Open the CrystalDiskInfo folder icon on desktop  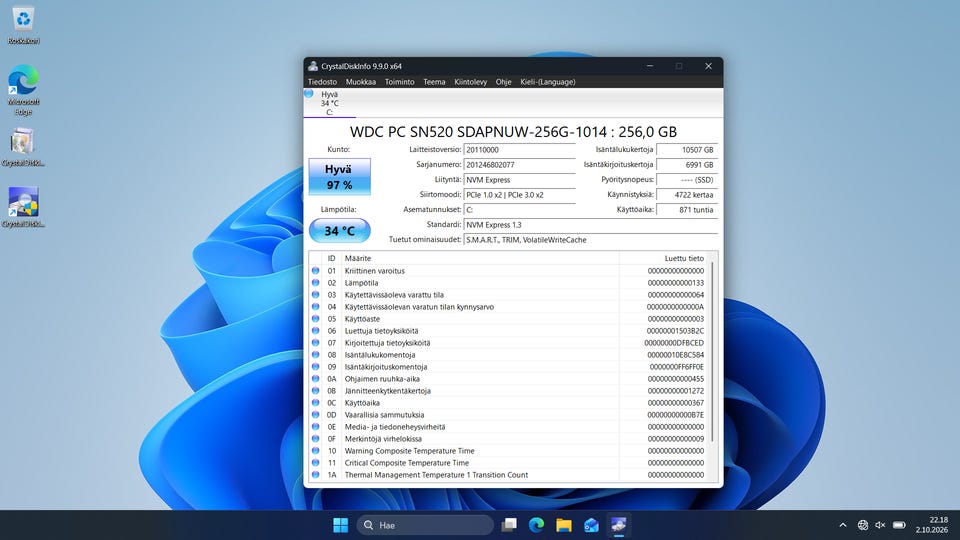point(23,147)
